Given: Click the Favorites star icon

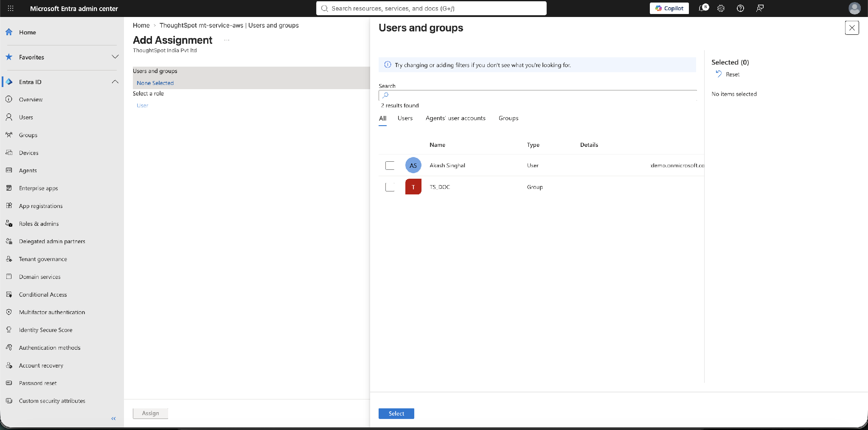Looking at the screenshot, I should tap(9, 57).
